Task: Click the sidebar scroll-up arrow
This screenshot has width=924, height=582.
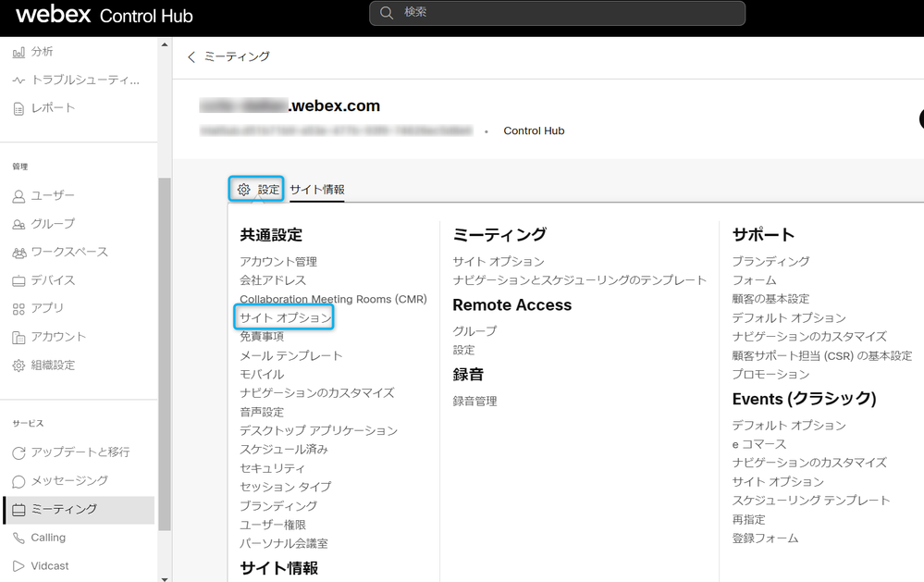Action: coord(165,44)
